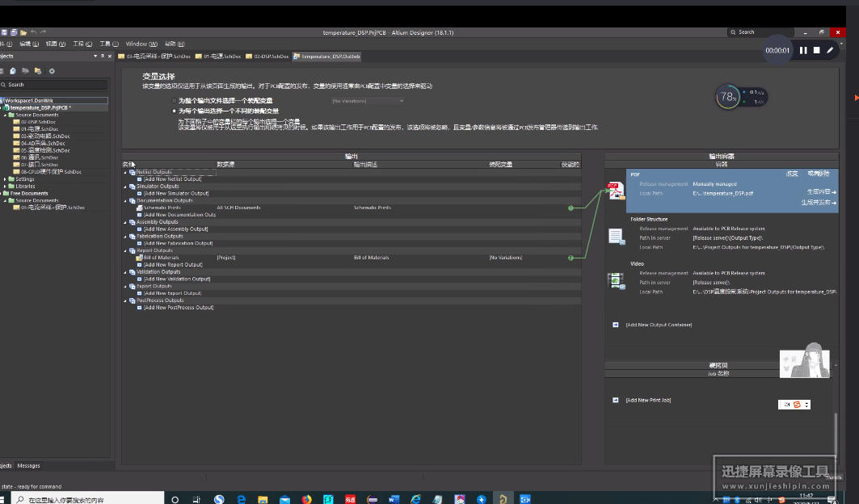Click the Bill of Materials row icon

140,258
